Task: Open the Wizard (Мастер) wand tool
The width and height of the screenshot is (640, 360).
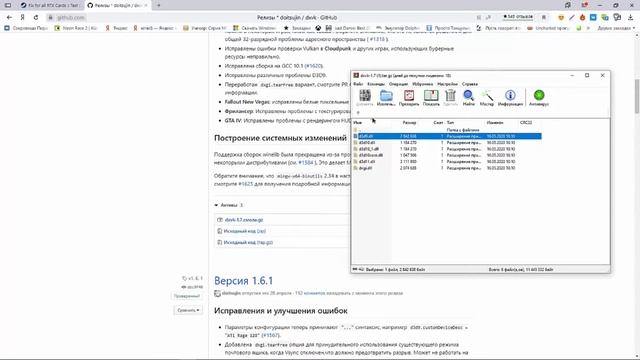Action: pyautogui.click(x=487, y=98)
